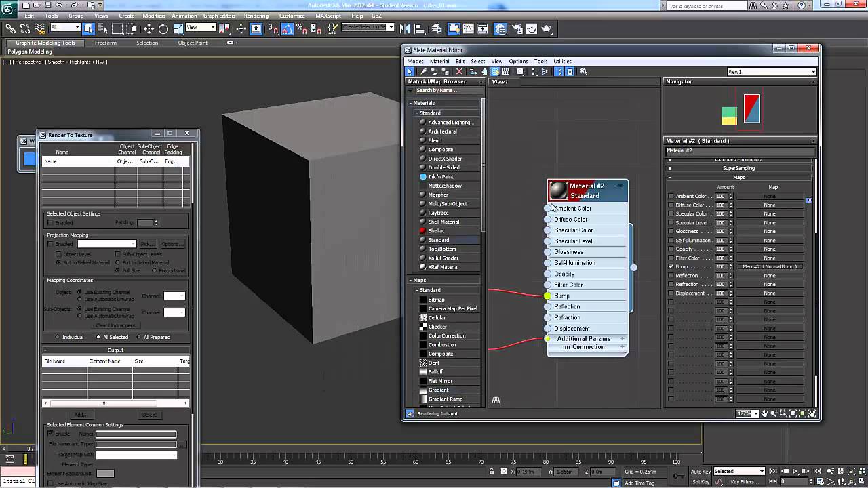Jump to the Go to End frame button

coord(817,471)
